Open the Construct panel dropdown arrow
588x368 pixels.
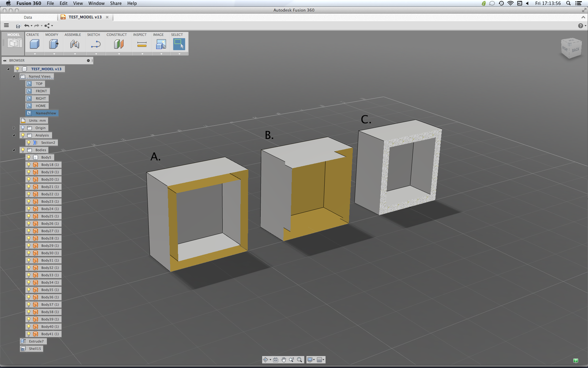(119, 54)
